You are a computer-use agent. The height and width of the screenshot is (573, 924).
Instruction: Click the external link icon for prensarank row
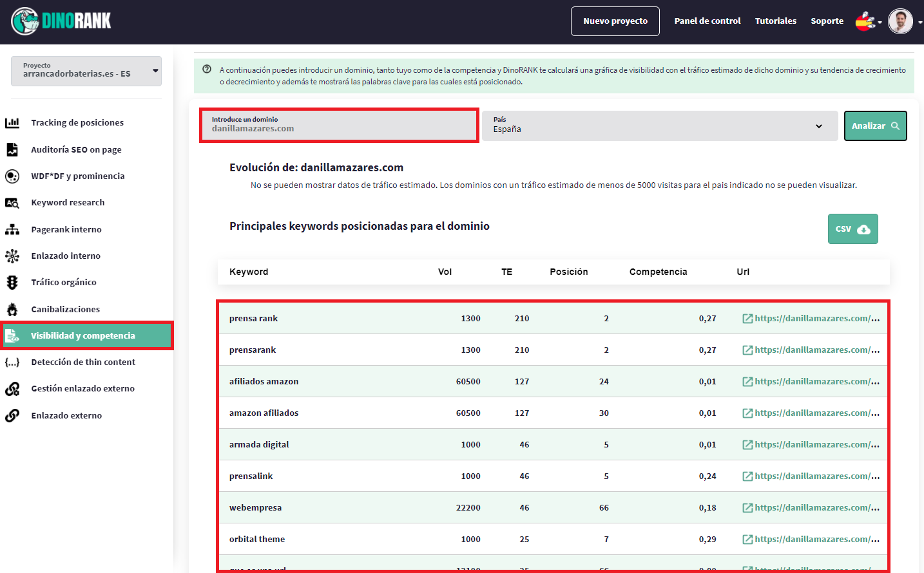click(x=747, y=350)
